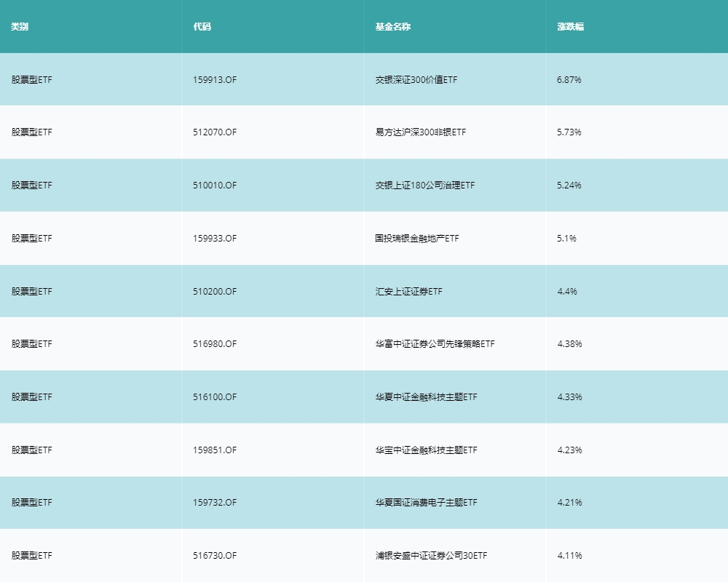Select fund code 159732.OF
The image size is (728, 582).
(215, 503)
